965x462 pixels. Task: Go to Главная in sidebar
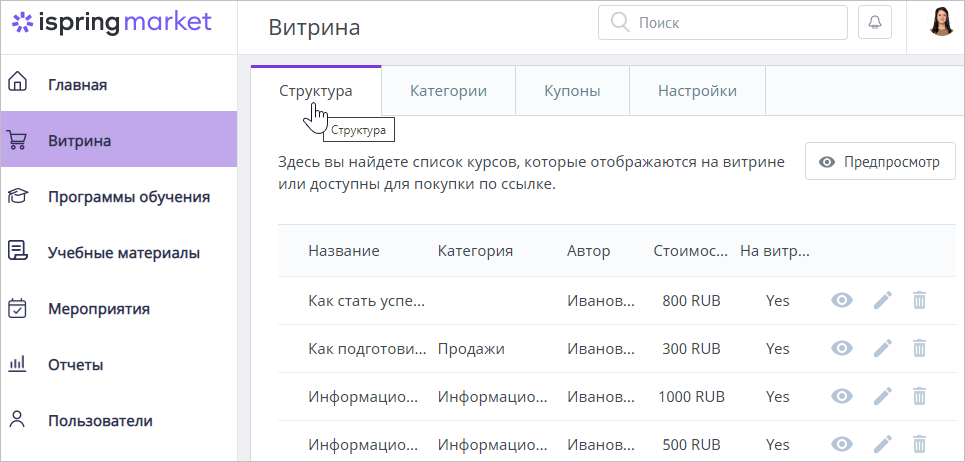(78, 85)
